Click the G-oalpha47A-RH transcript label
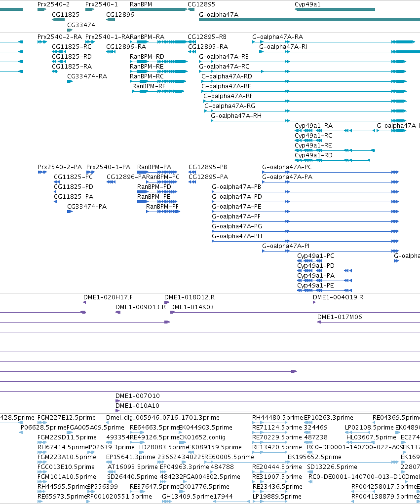Image resolution: width=420 pixels, height=504 pixels. coord(236,116)
